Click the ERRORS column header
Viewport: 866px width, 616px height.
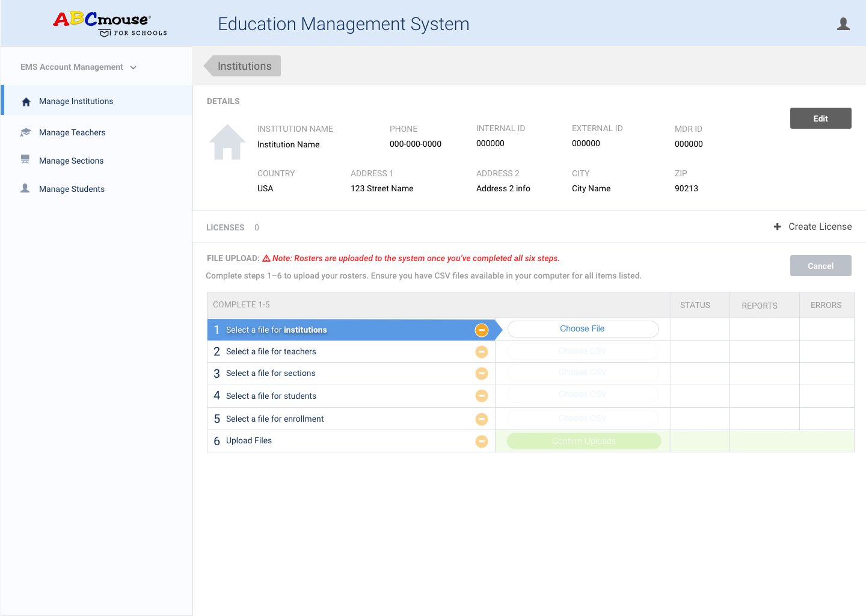(826, 306)
